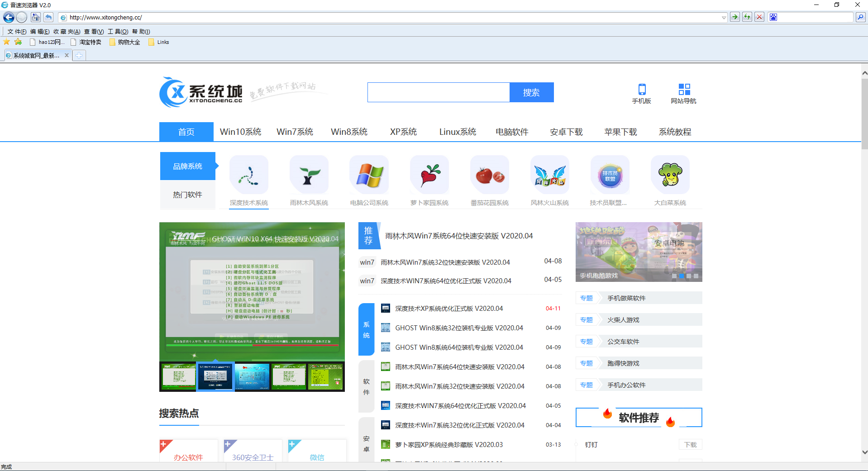This screenshot has height=471, width=868.
Task: Select the 系统教程 navigation tab
Action: (x=675, y=132)
